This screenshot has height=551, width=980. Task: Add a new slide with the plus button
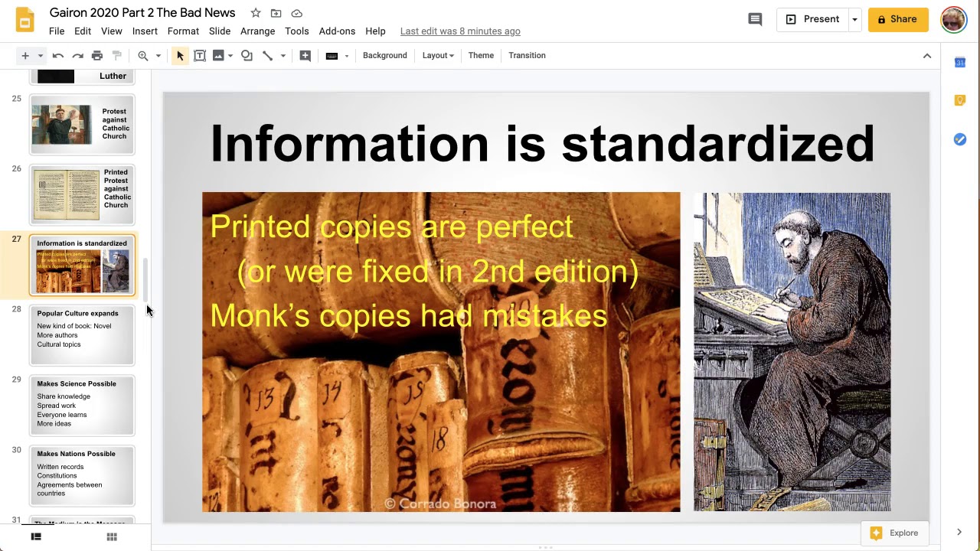point(25,55)
